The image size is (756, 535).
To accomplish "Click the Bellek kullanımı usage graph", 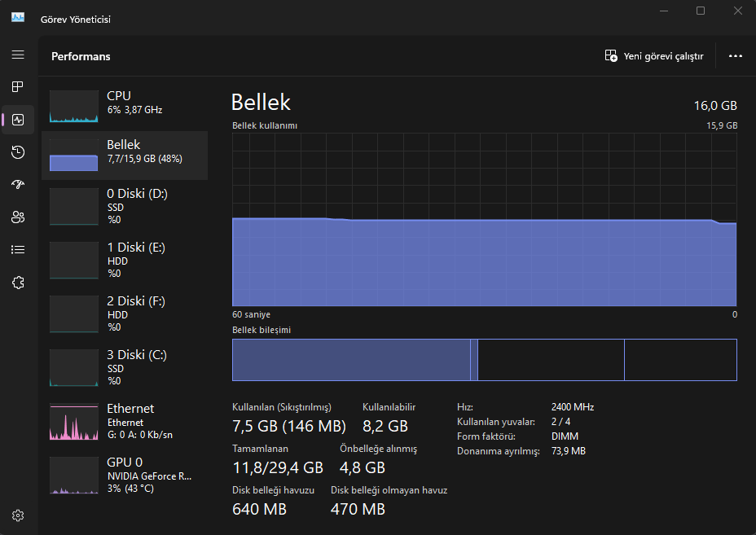I will [x=485, y=220].
